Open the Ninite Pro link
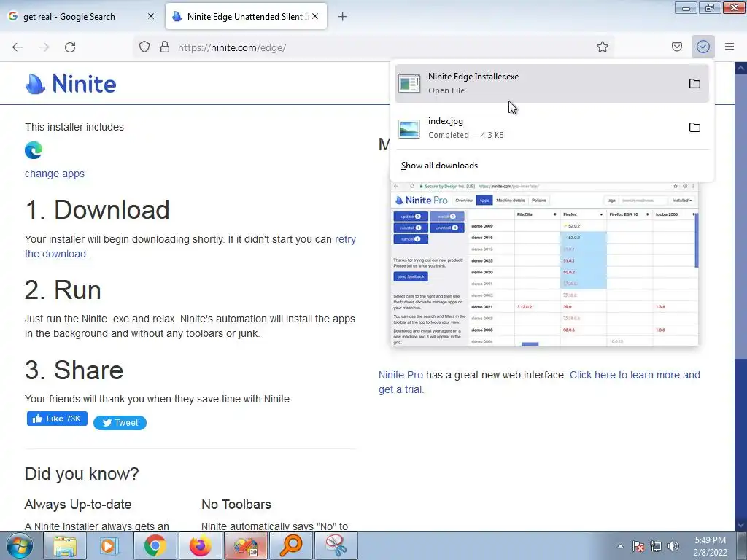 point(400,375)
